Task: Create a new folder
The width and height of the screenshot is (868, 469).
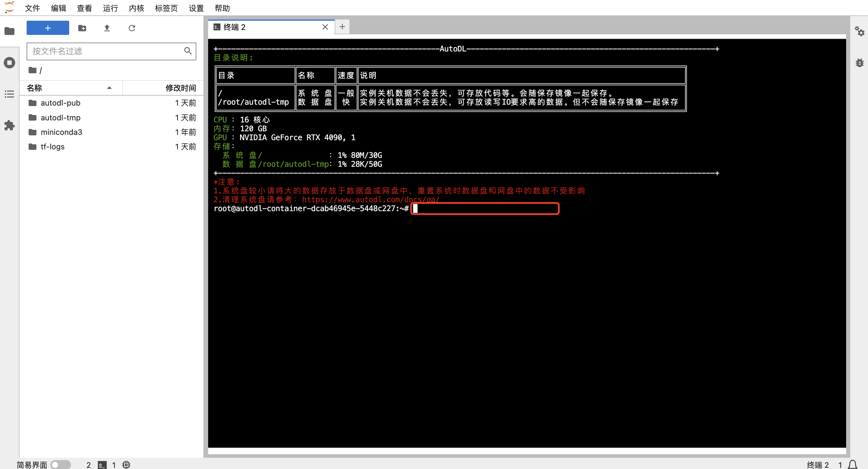Action: pos(82,28)
